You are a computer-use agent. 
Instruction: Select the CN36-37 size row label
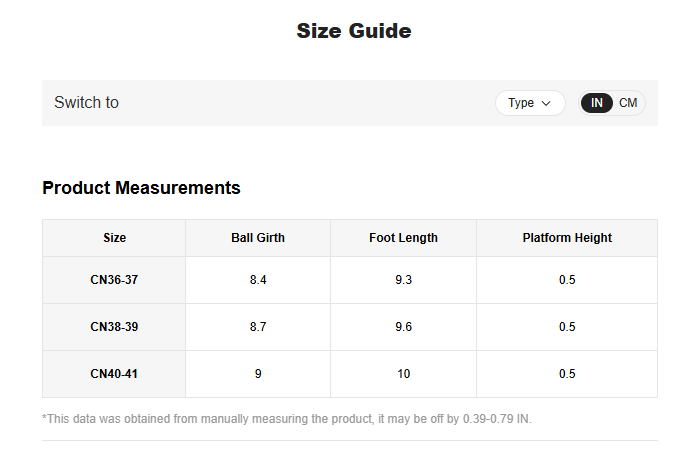(114, 280)
